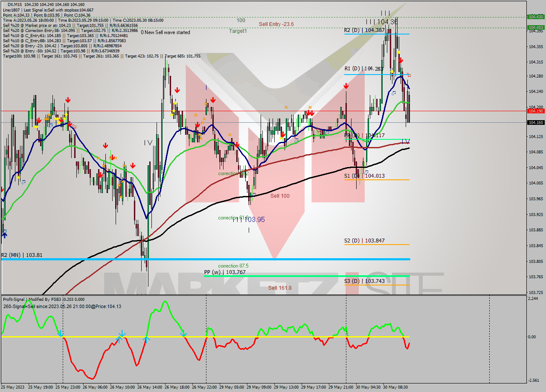Screen dimensions: 546x392
Task: Click the '25 May 2023' time axis label
Action: (x=13, y=387)
